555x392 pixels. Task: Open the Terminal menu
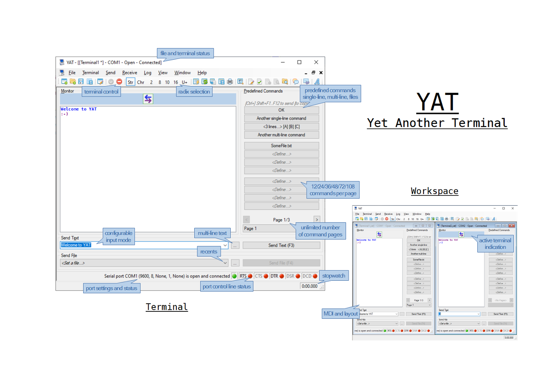(91, 73)
